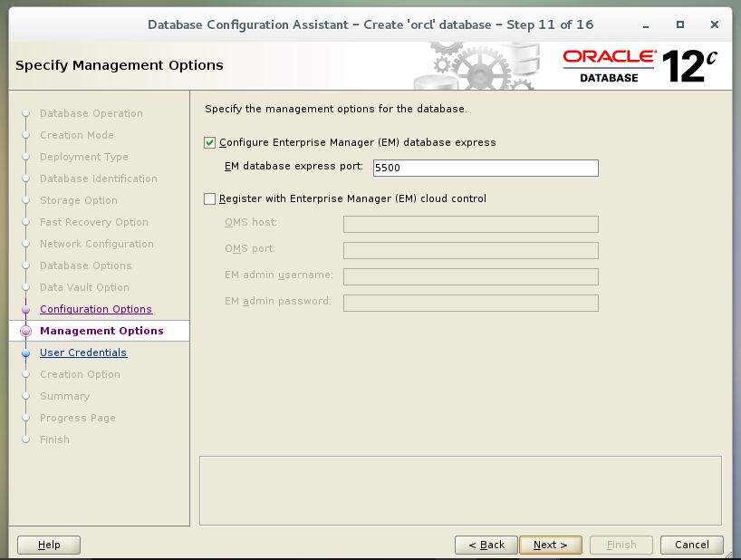This screenshot has height=560, width=741.
Task: Click the Database Operation step label
Action: pos(91,113)
